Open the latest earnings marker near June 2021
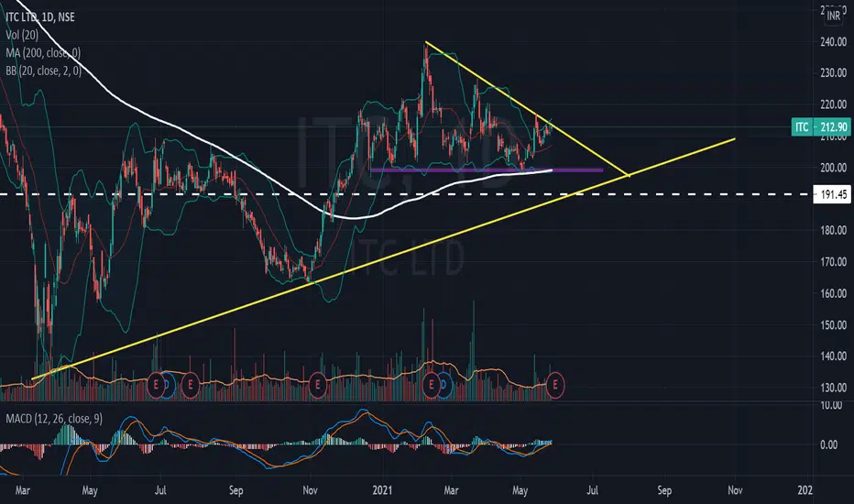Viewport: 854px width, 504px height. coord(555,385)
